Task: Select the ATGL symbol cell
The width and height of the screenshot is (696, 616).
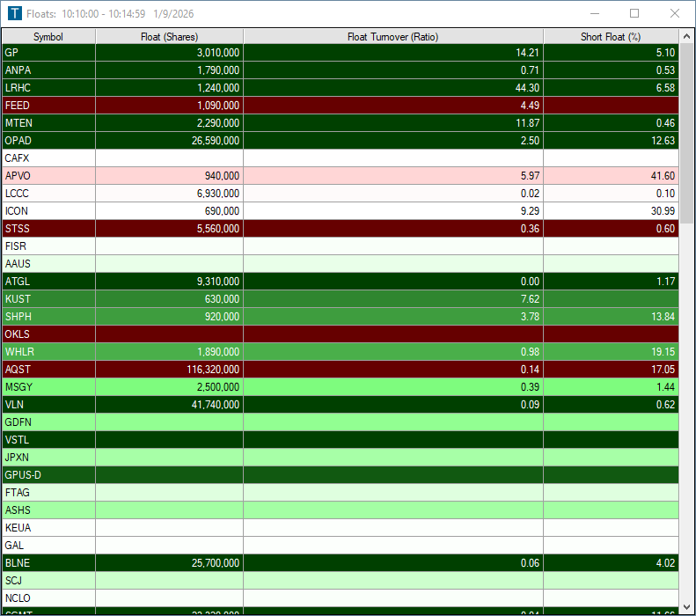Action: (x=48, y=282)
